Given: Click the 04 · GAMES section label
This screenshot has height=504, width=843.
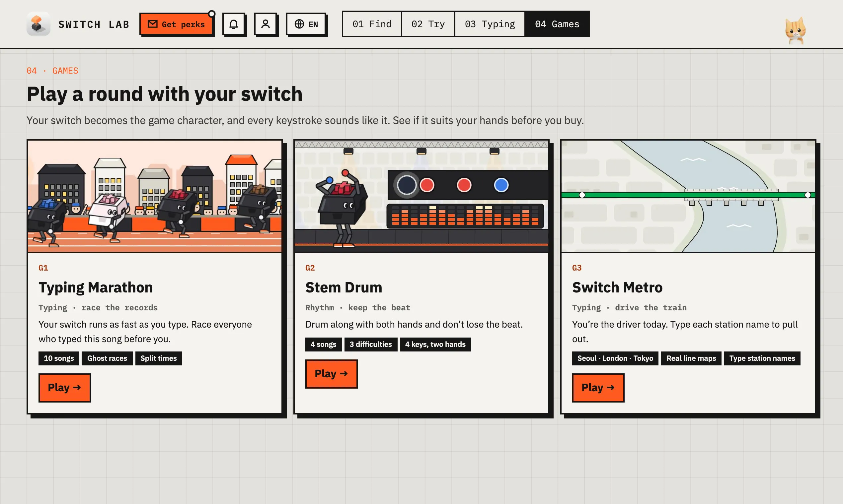Looking at the screenshot, I should (52, 71).
